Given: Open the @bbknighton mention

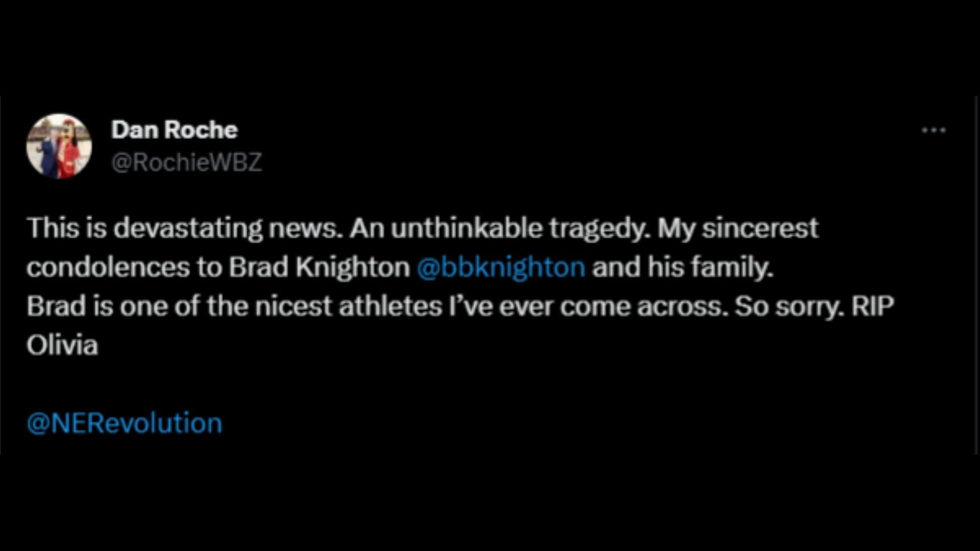Looking at the screenshot, I should coord(501,267).
